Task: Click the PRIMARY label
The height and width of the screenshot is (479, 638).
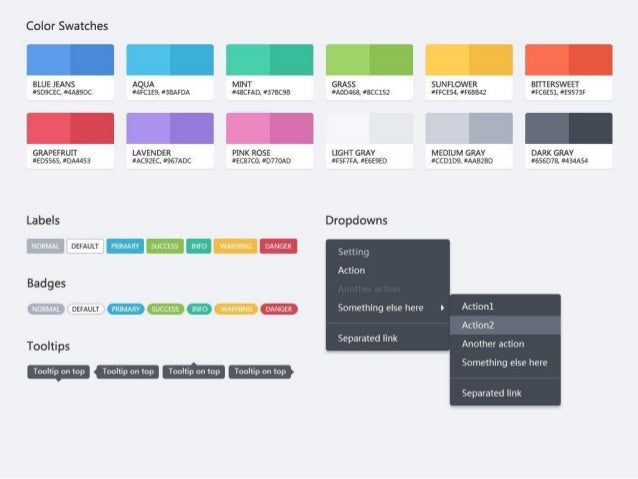Action: tap(125, 246)
